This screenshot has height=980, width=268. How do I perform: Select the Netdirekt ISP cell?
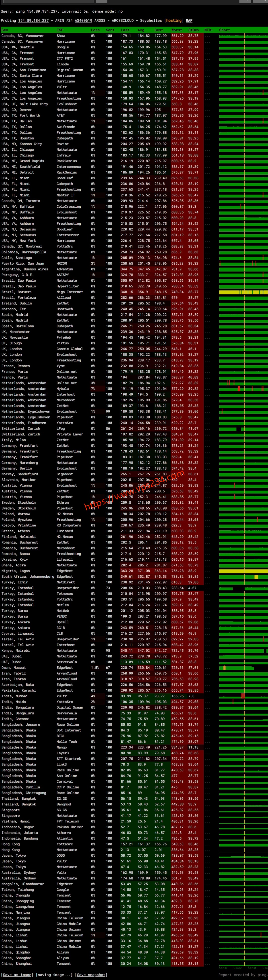[66, 582]
